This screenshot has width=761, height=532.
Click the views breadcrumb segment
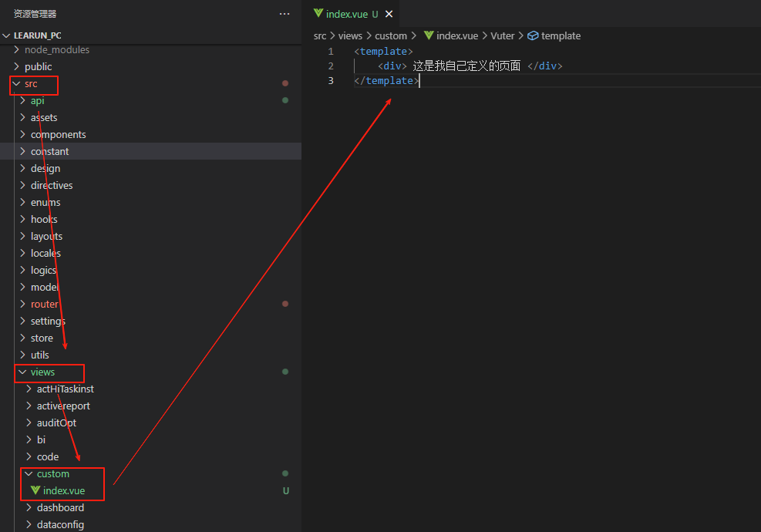coord(350,35)
